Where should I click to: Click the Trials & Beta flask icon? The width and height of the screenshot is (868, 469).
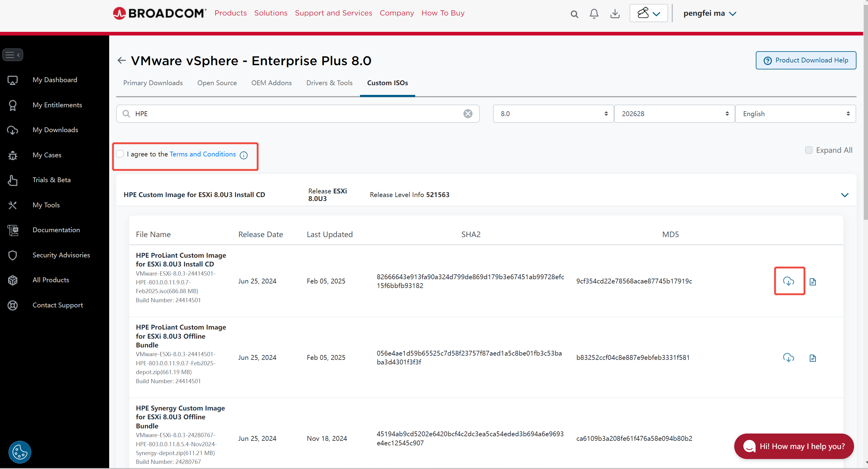pyautogui.click(x=12, y=180)
